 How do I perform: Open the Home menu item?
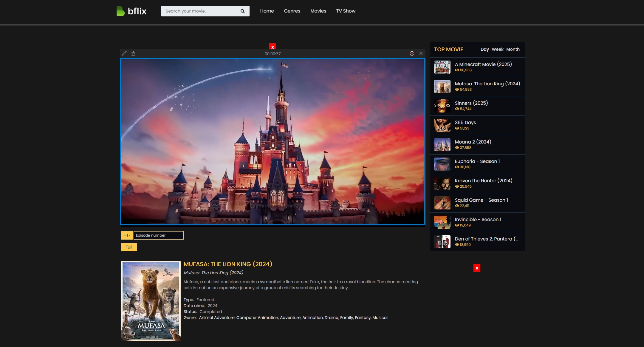[x=267, y=11]
